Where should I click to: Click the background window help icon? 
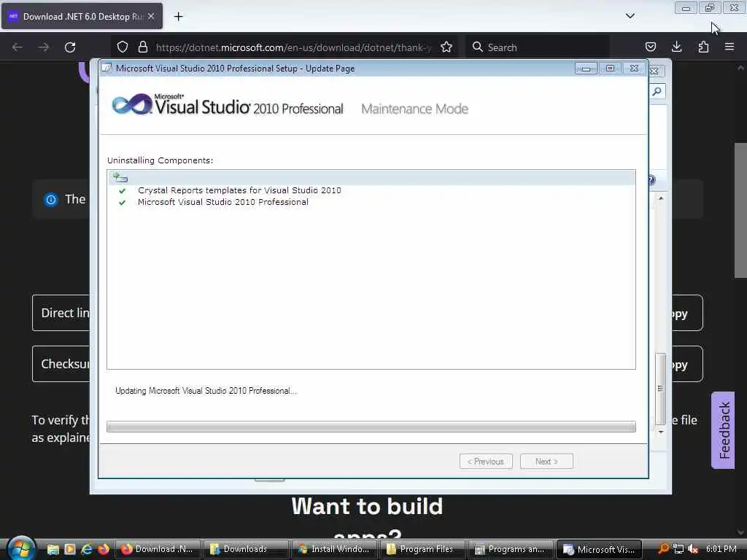pos(651,180)
